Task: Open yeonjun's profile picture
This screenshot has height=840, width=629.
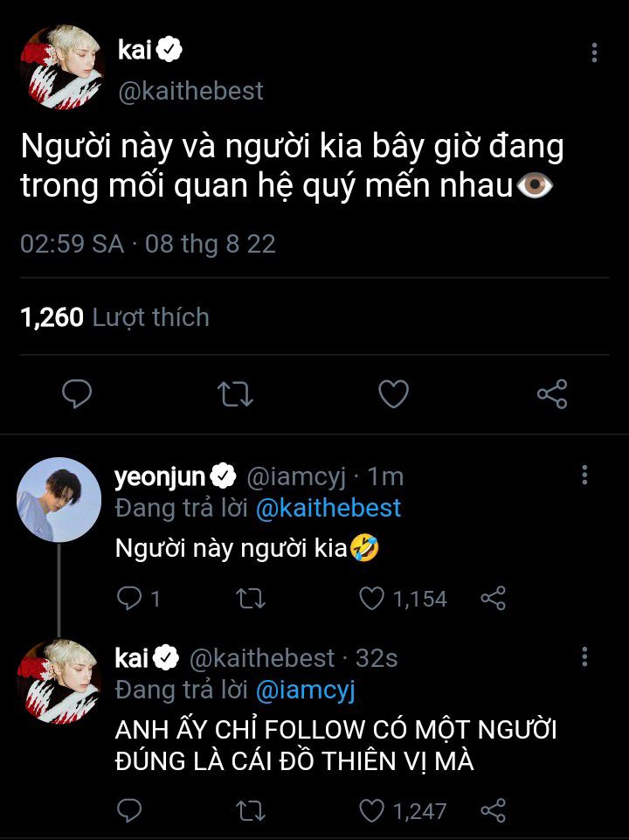Action: 59,499
